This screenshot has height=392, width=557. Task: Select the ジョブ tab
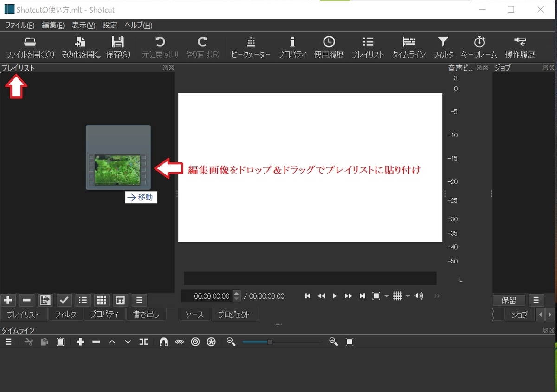pos(519,314)
